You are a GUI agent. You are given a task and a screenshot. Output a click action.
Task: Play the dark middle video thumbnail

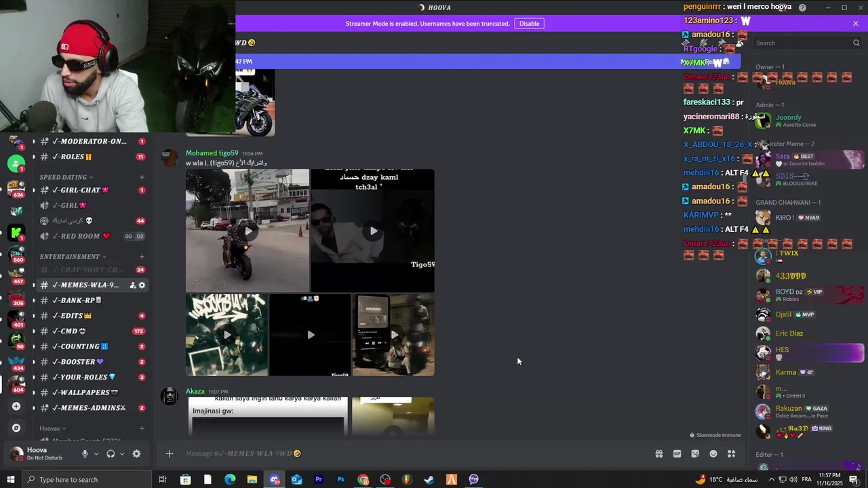coord(310,335)
